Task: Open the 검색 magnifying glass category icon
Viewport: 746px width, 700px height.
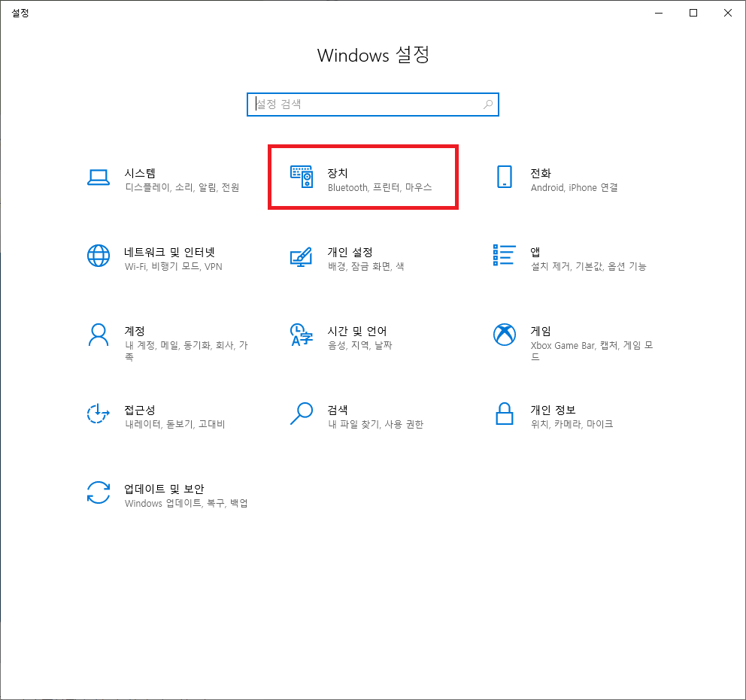Action: point(302,414)
